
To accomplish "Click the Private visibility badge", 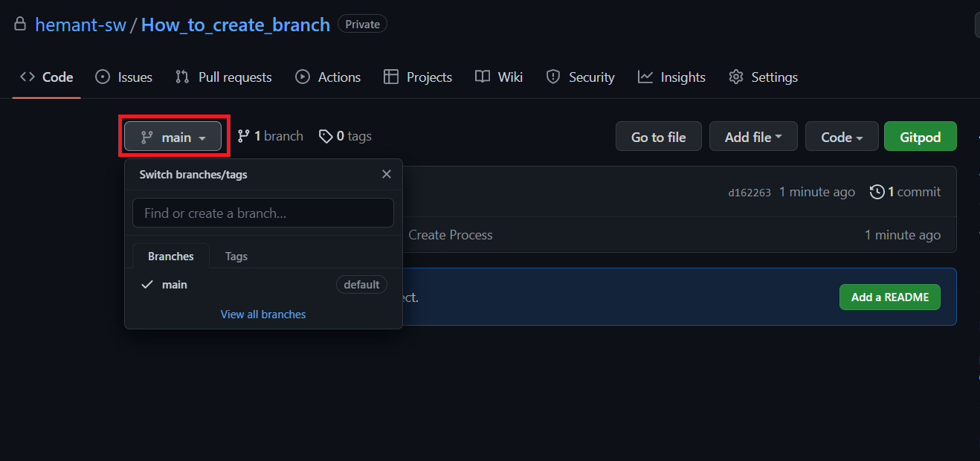I will pos(362,25).
